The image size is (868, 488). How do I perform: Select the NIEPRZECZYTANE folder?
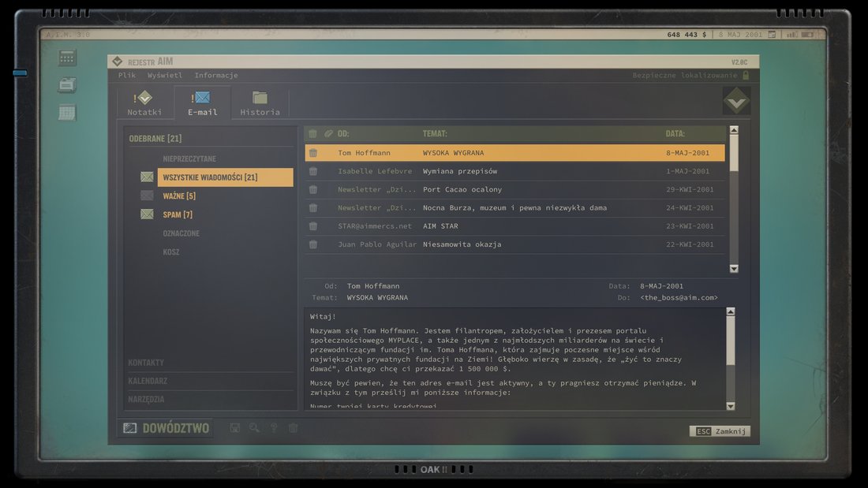pos(189,158)
